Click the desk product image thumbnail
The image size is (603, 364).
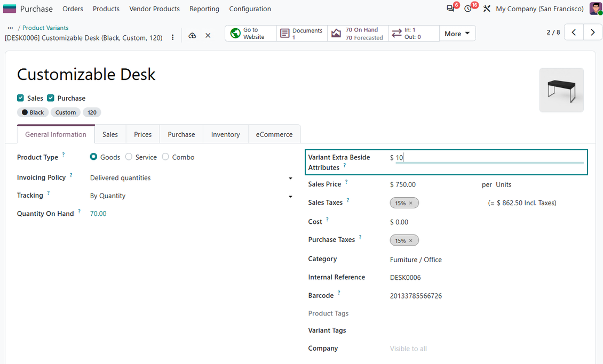[561, 90]
